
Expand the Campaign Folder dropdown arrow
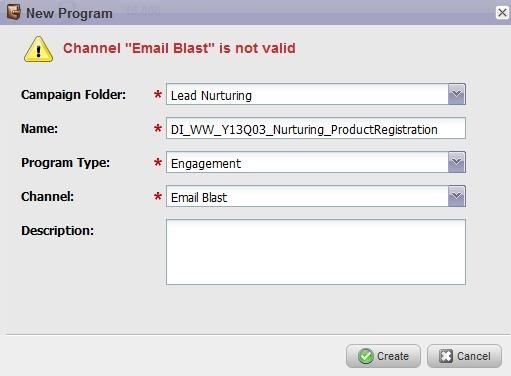click(456, 94)
